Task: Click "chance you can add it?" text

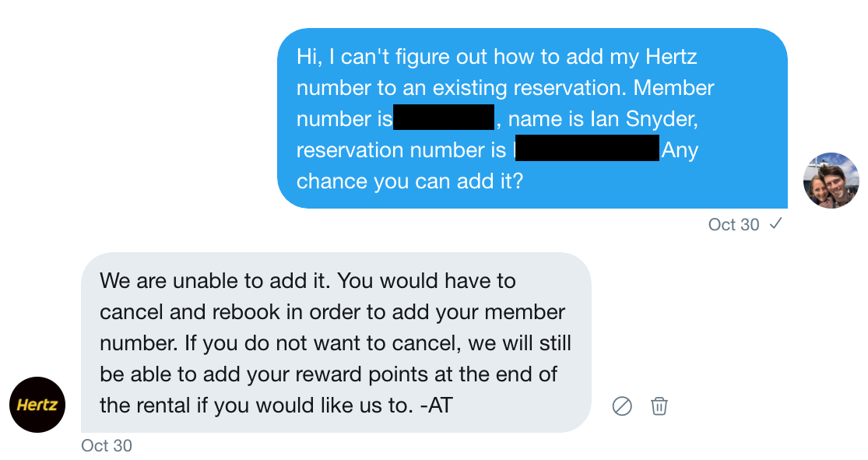Action: pos(409,181)
